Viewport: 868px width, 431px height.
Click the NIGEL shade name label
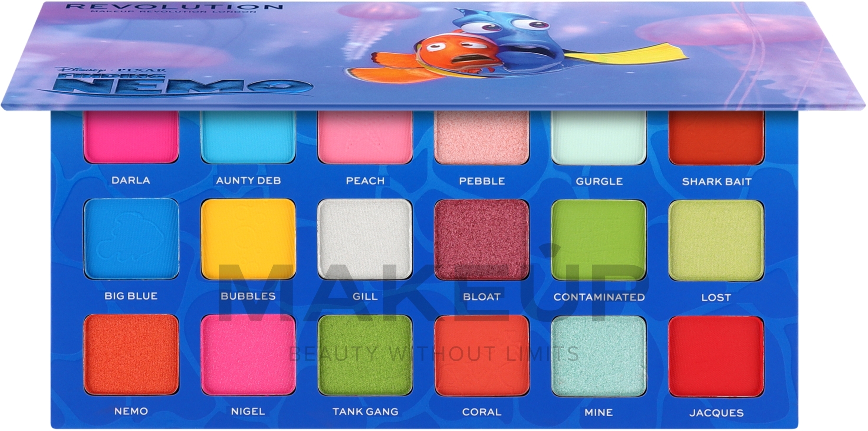click(248, 411)
